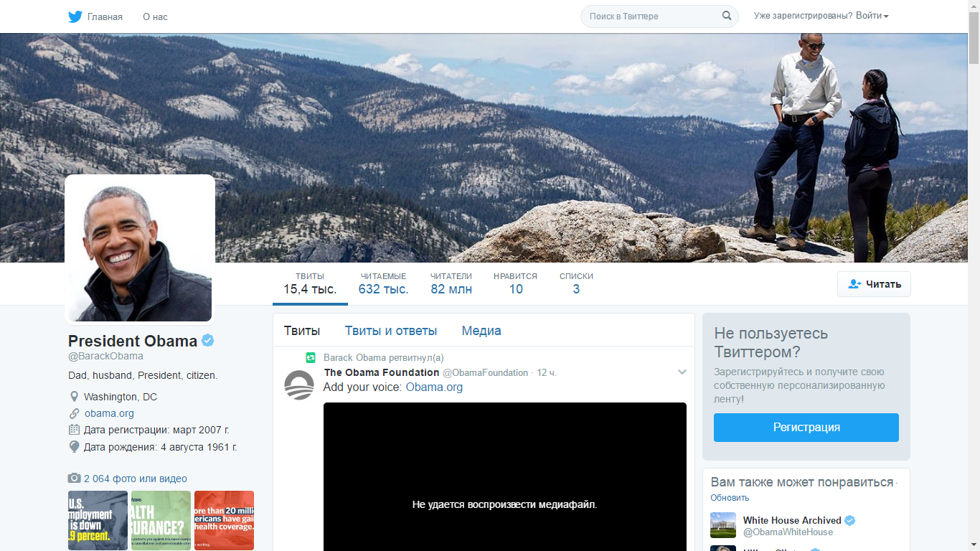The height and width of the screenshot is (551, 980).
Task: Click the magnifier search icon
Action: (727, 16)
